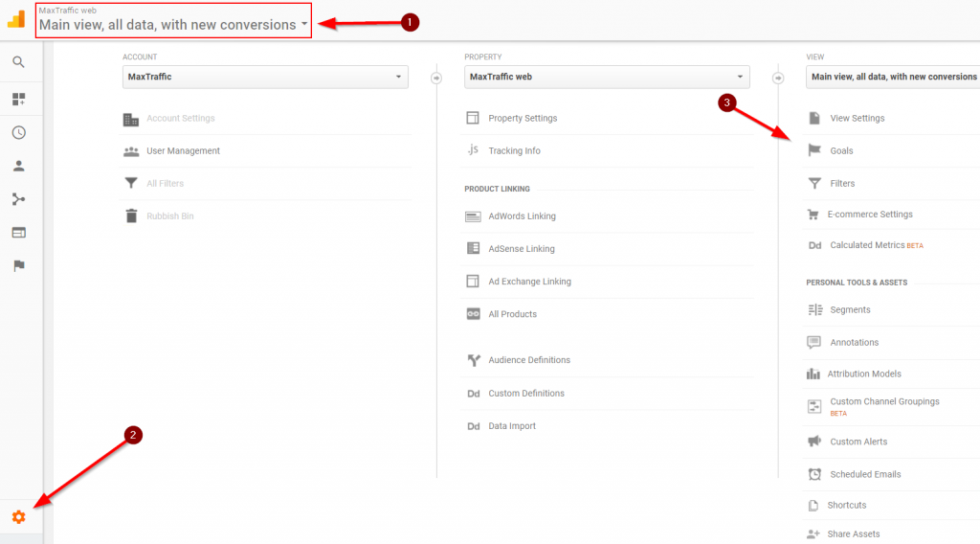Click the orange Admin gear icon
Viewport: 980px width, 544px height.
(x=19, y=517)
